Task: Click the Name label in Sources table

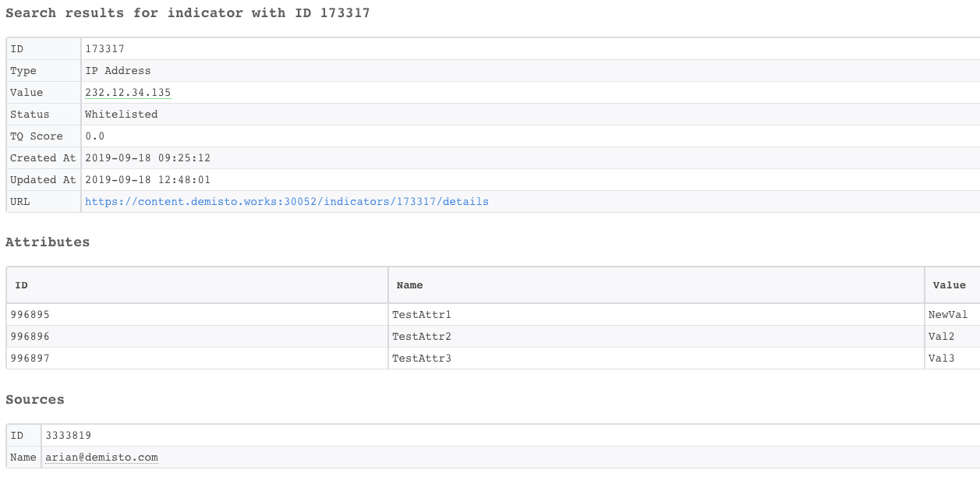Action: click(23, 457)
